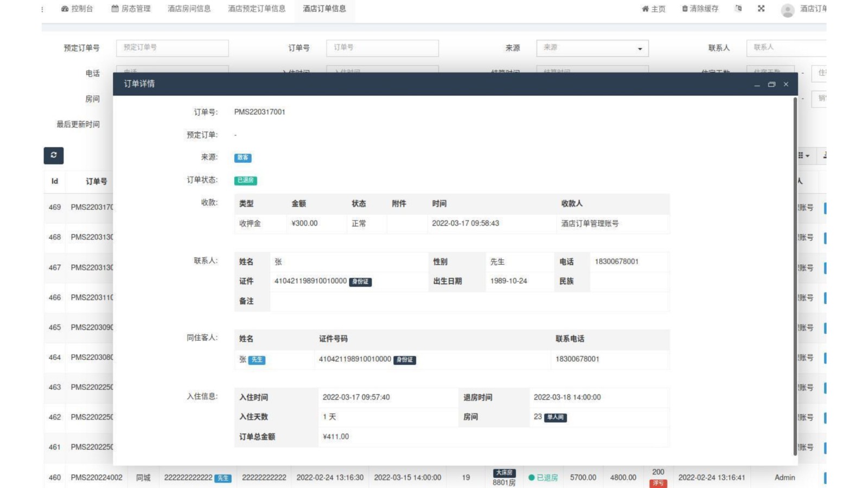This screenshot has height=488, width=868.
Task: Click the 联系人 search input
Action: point(787,48)
